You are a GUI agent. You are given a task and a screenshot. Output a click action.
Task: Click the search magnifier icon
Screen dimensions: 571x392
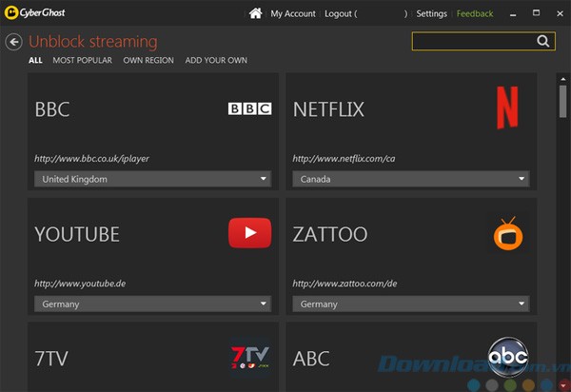pyautogui.click(x=543, y=42)
